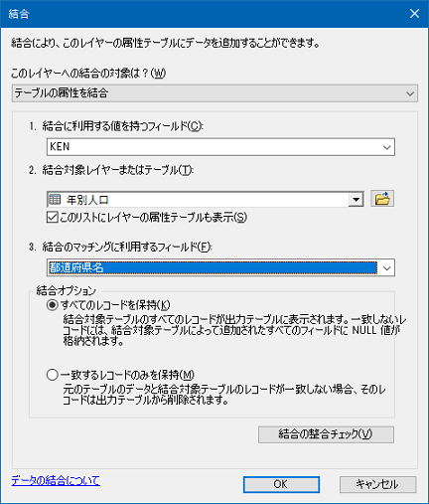Image resolution: width=429 pixels, height=504 pixels.
Task: Click the テーブルの属性を結合 text in combo box
Action: coord(62,93)
